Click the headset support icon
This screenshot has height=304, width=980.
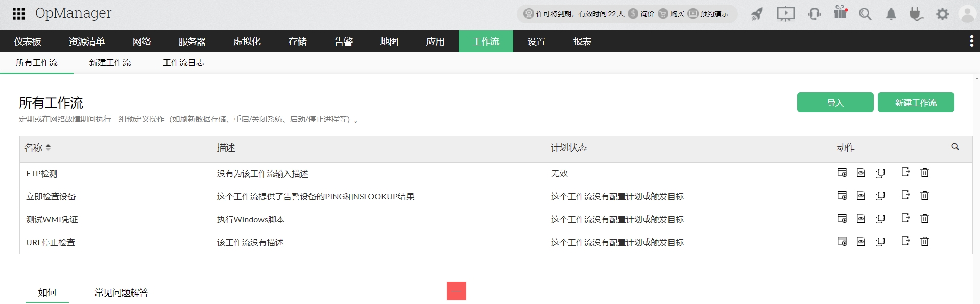(x=815, y=14)
